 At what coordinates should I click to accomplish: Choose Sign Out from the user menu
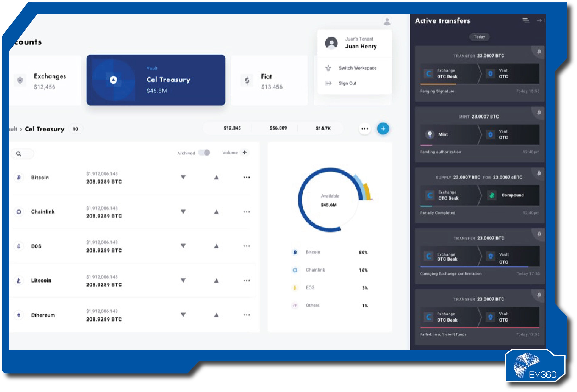tap(347, 83)
